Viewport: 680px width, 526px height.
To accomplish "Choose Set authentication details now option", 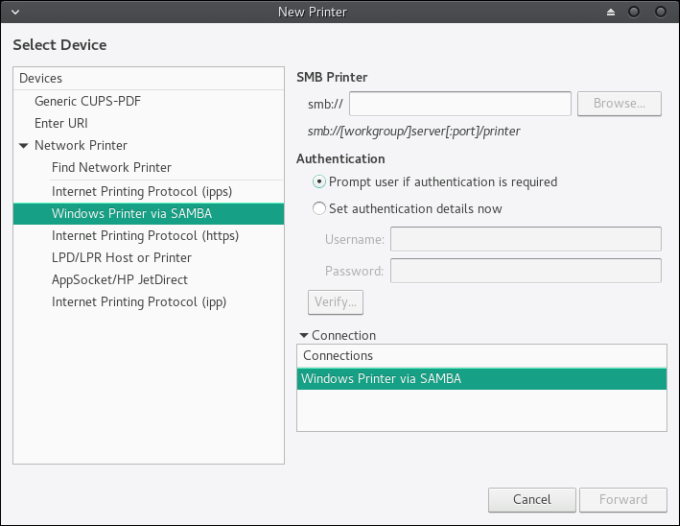I will [320, 209].
